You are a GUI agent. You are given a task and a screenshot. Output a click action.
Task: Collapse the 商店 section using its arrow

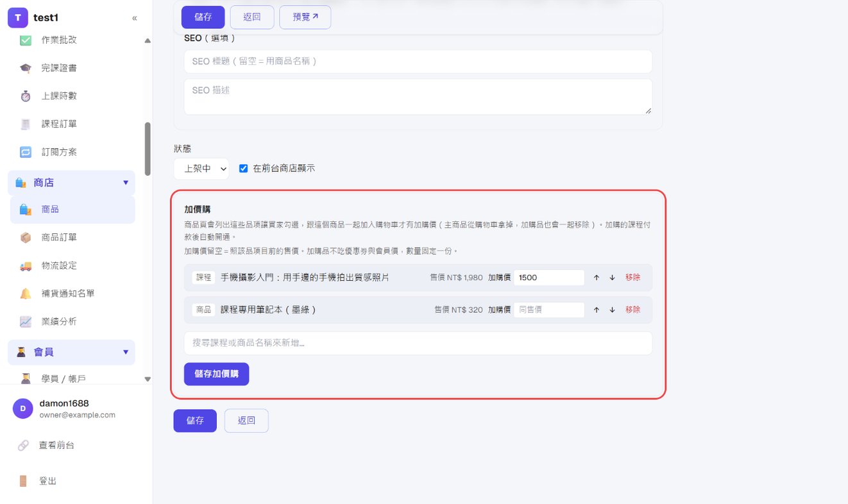tap(126, 183)
